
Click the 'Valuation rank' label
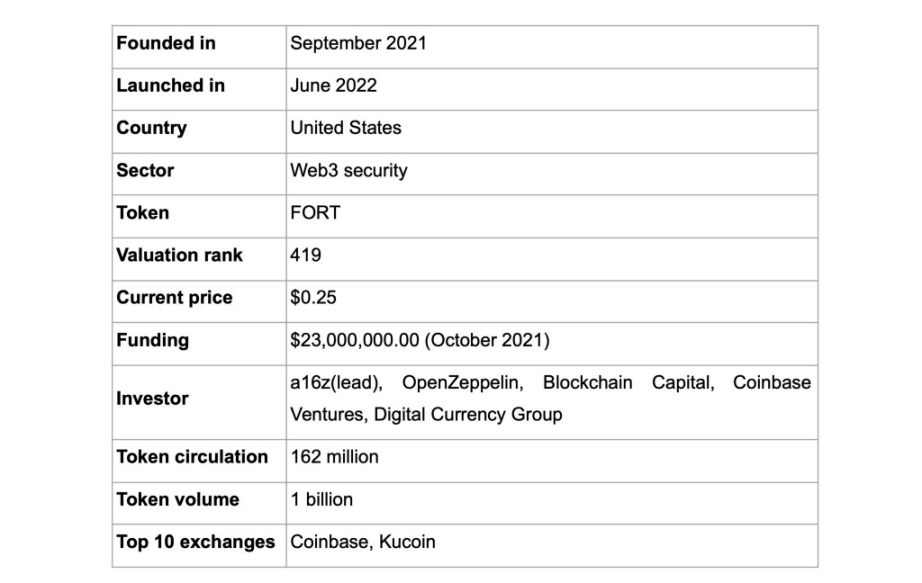tap(179, 255)
